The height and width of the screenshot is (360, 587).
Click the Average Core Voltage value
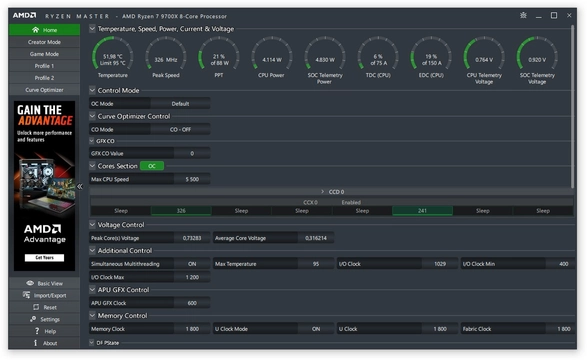[316, 238]
